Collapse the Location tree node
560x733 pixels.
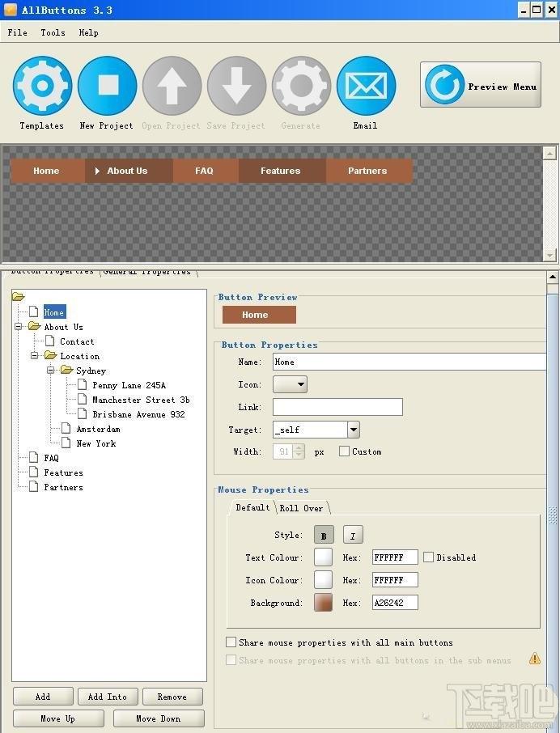(35, 355)
